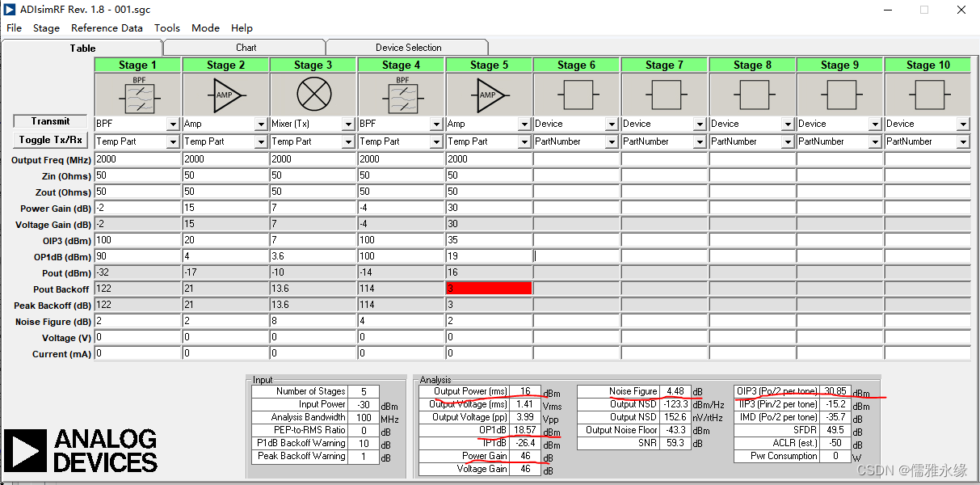Open the Tools menu
This screenshot has height=485, width=980.
(167, 27)
